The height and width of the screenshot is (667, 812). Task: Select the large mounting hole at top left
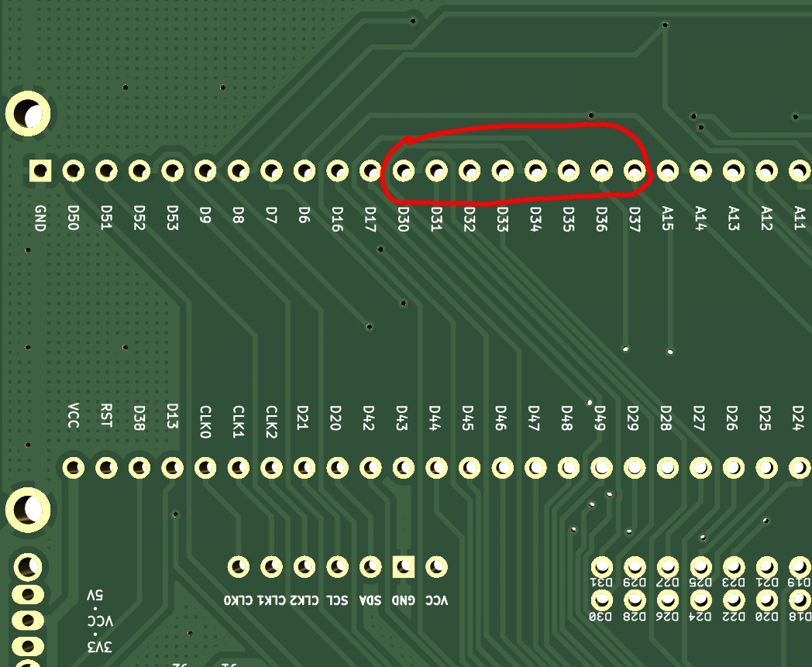point(27,112)
